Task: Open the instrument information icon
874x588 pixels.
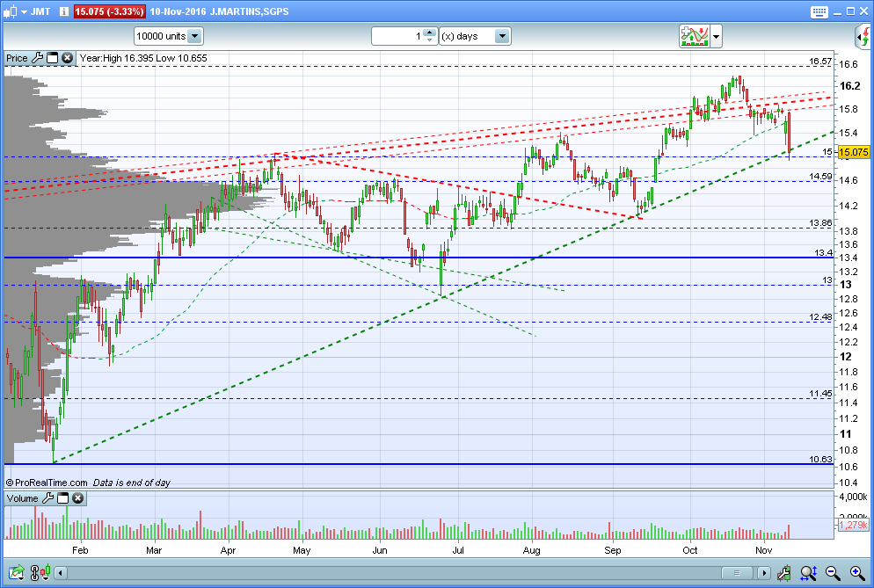Action: point(63,11)
